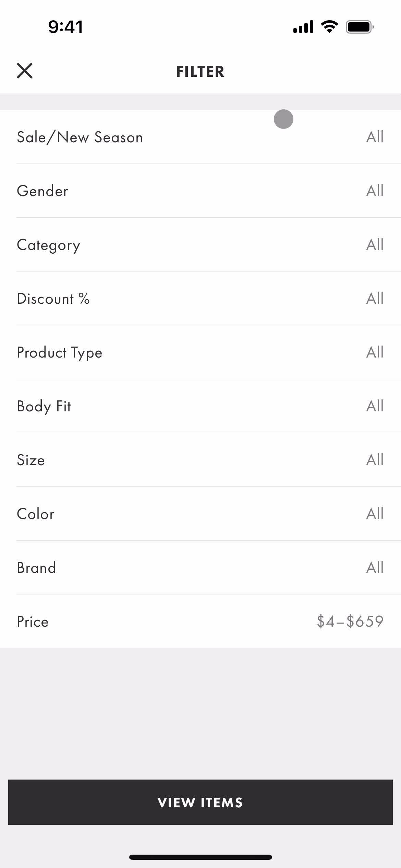Open the Sale/New Season filter
The width and height of the screenshot is (401, 868).
(200, 137)
